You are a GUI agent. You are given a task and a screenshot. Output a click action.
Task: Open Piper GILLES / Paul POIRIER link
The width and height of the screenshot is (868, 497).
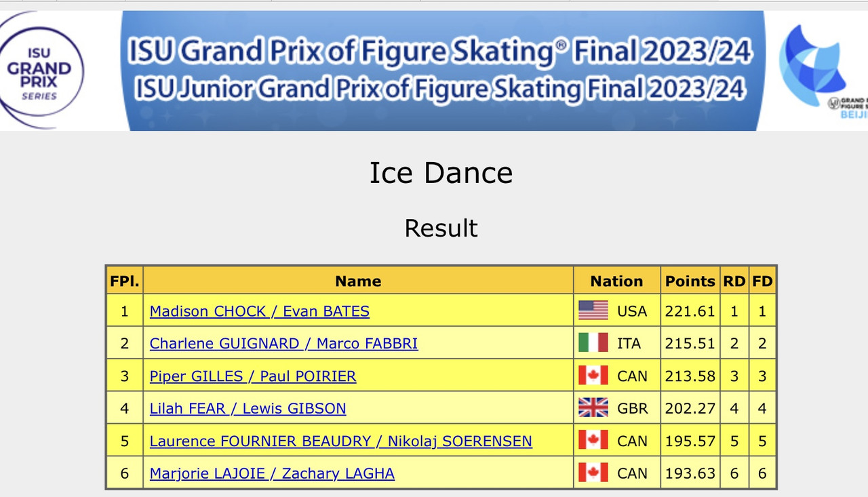click(x=253, y=376)
